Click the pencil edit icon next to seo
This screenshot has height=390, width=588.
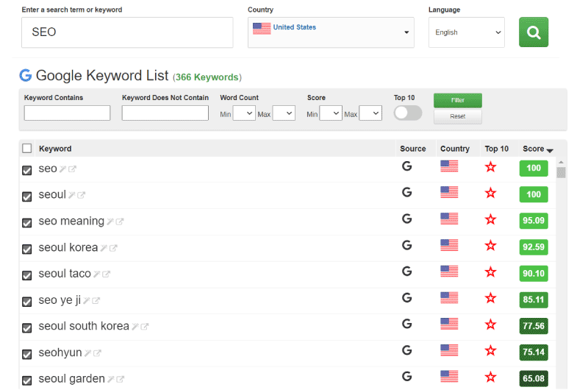(x=62, y=169)
